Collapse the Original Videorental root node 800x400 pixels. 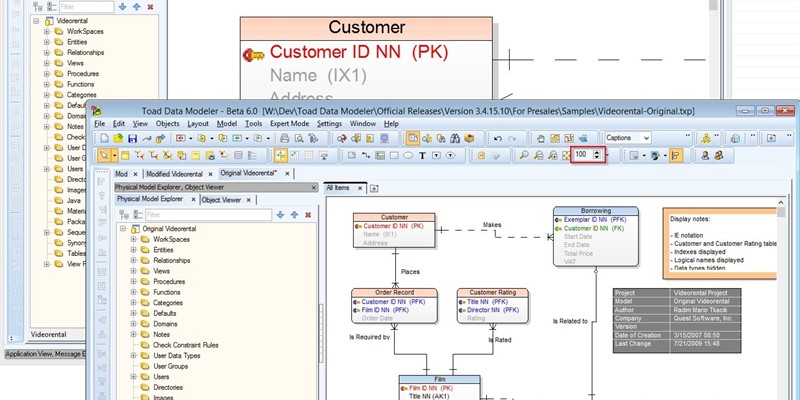[123, 229]
